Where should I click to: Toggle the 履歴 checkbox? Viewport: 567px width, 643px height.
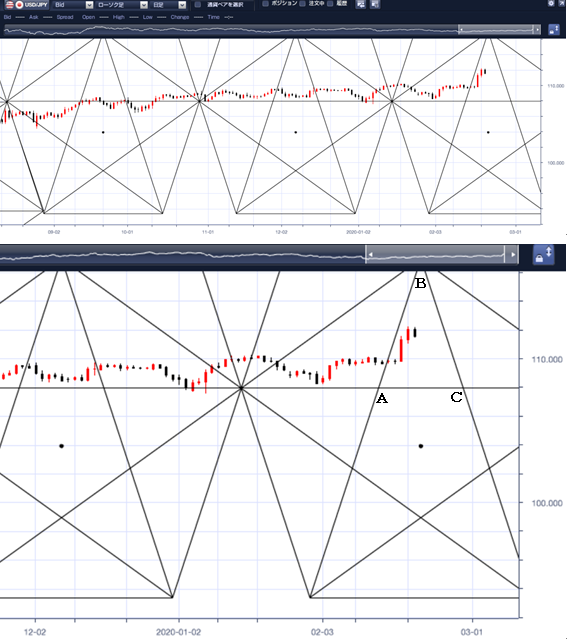tap(330, 4)
